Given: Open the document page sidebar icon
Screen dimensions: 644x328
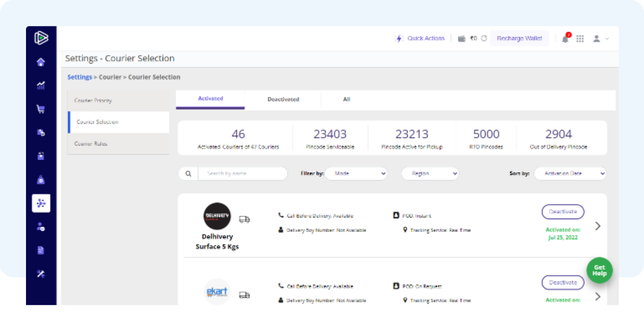Looking at the screenshot, I should click(x=41, y=251).
